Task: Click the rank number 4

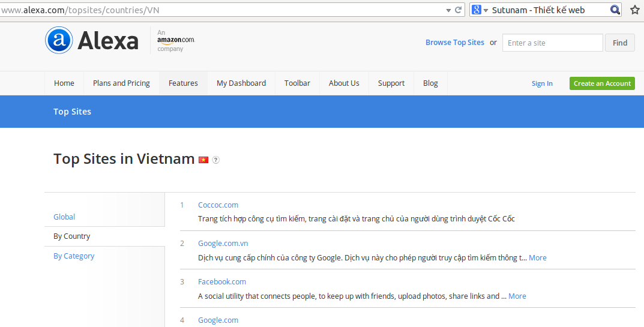Action: (182, 320)
